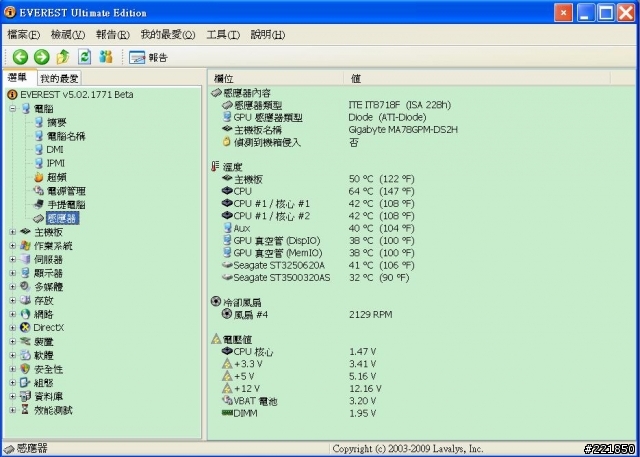
Task: Expand the DirectX tree node
Action: coord(12,328)
